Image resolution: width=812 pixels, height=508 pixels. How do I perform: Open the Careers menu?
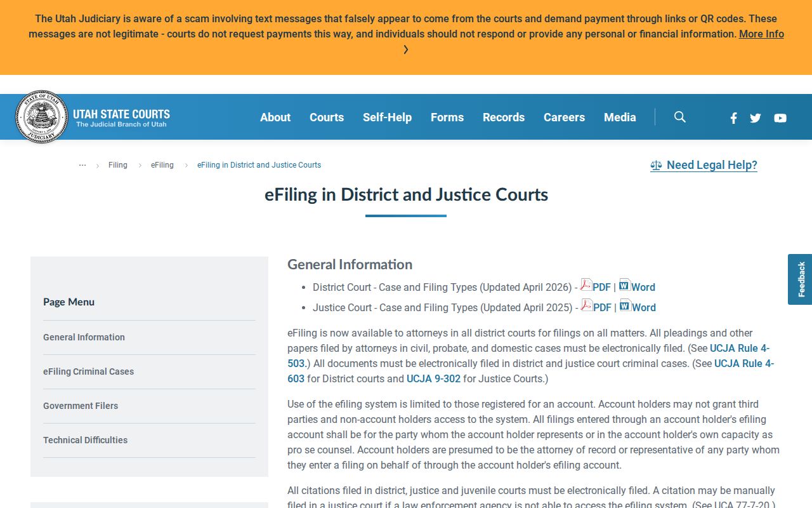[x=564, y=117]
